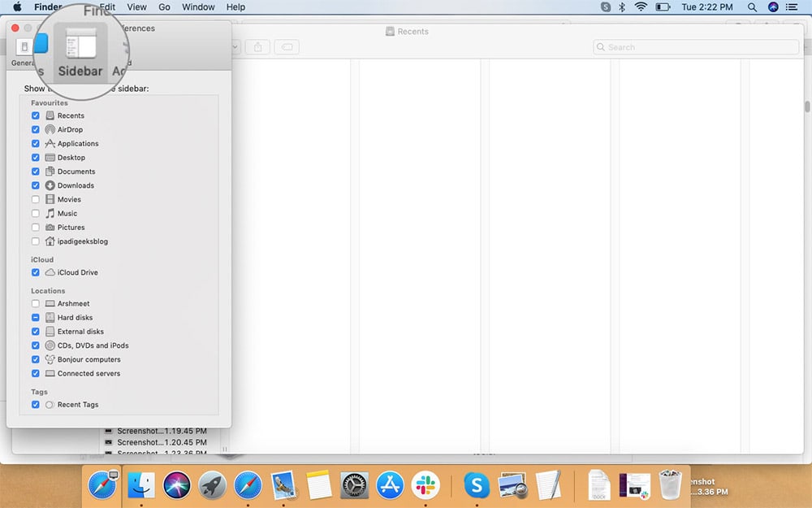Click the Tag button in Finder toolbar
This screenshot has height=508, width=812.
pyautogui.click(x=286, y=47)
